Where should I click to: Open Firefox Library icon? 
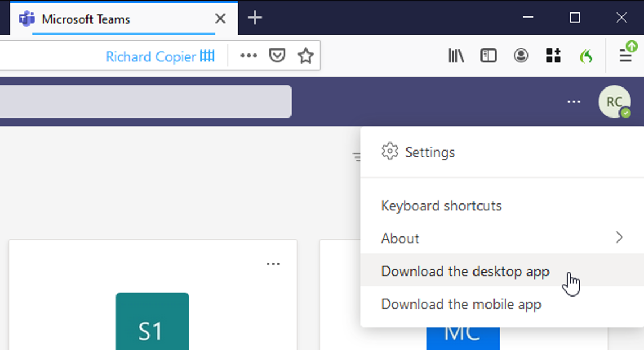456,56
